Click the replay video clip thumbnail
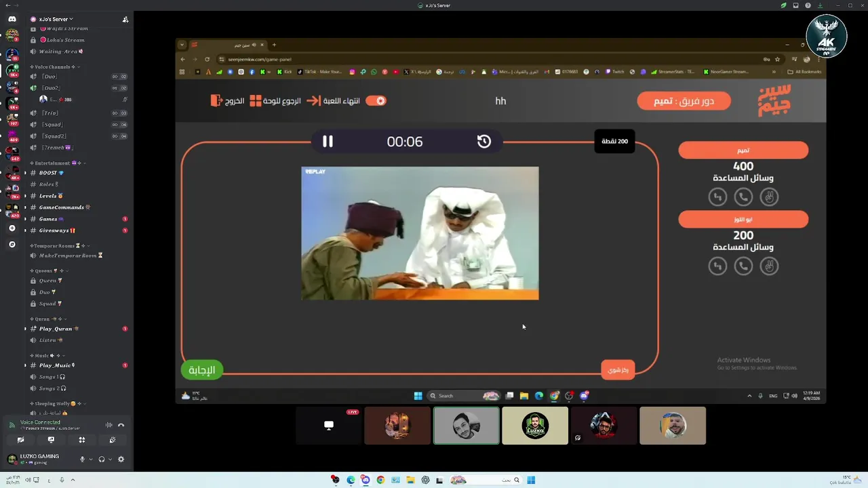This screenshot has width=868, height=488. (420, 233)
